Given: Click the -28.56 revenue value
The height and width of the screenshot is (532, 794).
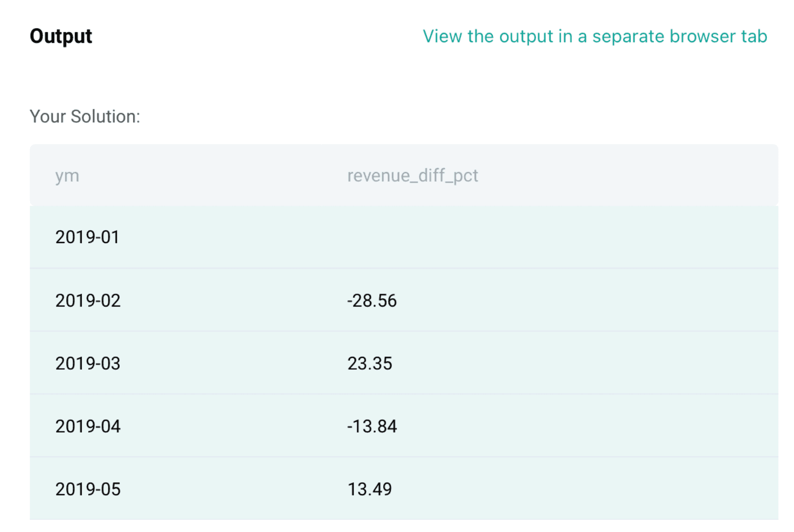Looking at the screenshot, I should tap(372, 300).
